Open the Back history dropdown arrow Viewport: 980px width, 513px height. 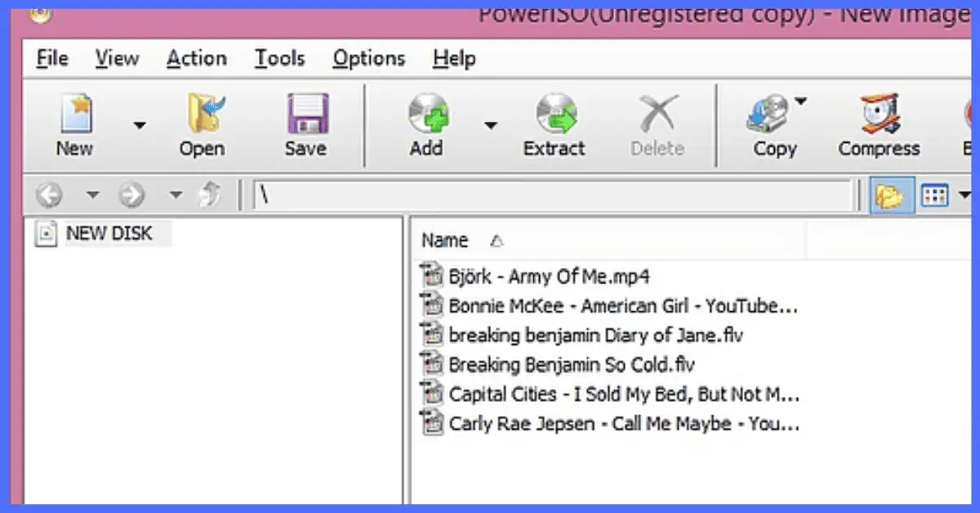[92, 195]
